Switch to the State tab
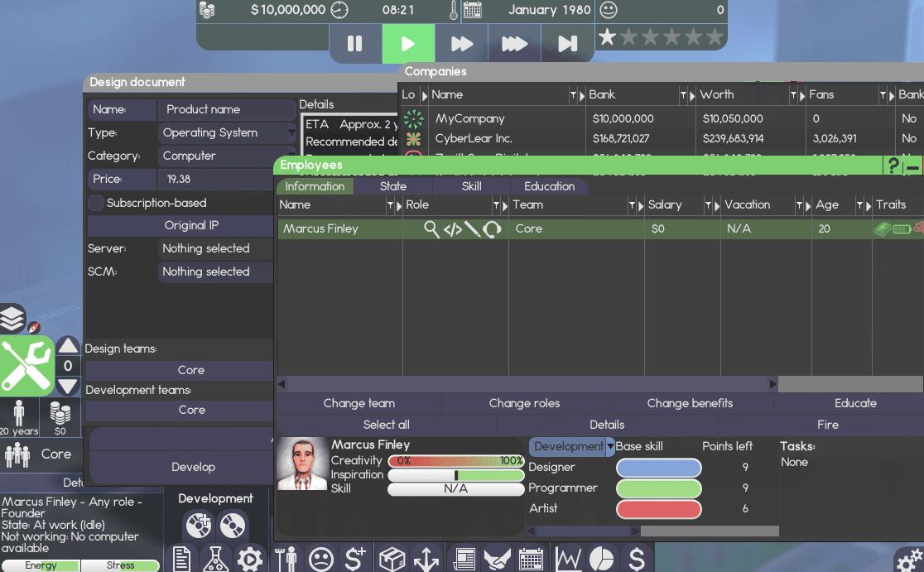 393,186
